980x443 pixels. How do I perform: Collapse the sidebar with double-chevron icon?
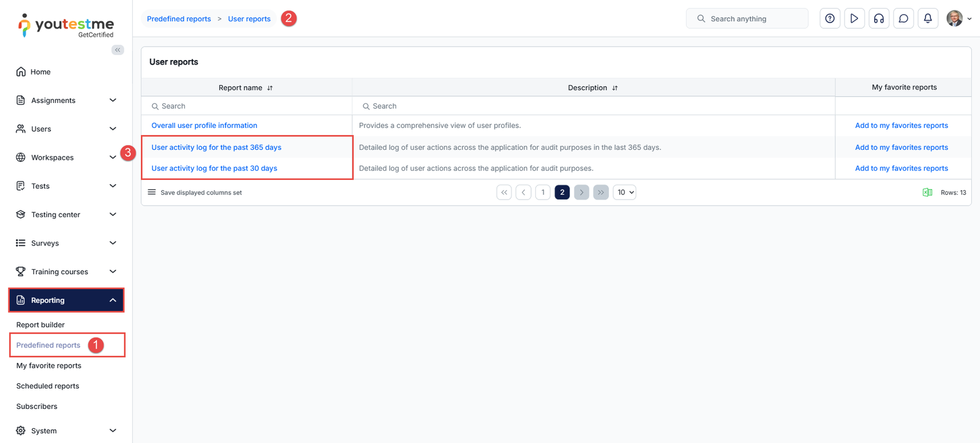pyautogui.click(x=118, y=50)
